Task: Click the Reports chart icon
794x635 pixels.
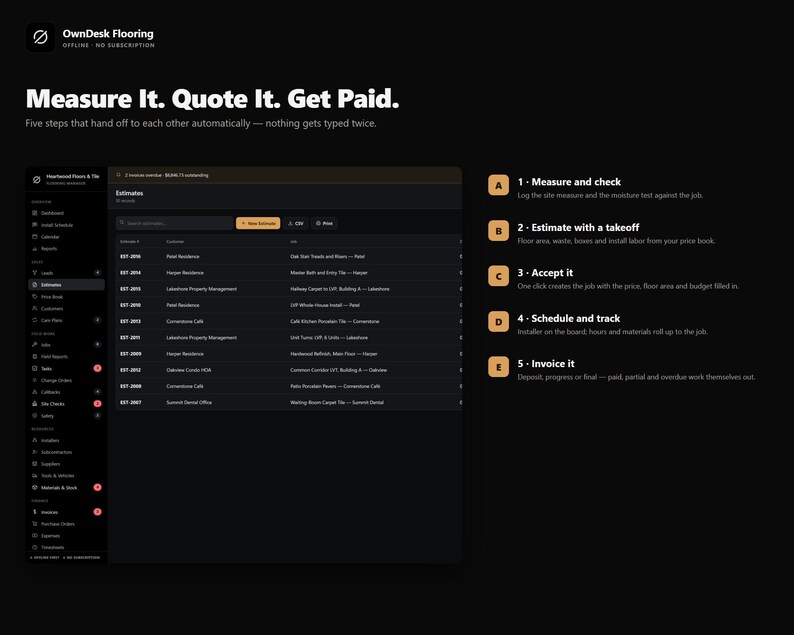Action: tap(34, 248)
